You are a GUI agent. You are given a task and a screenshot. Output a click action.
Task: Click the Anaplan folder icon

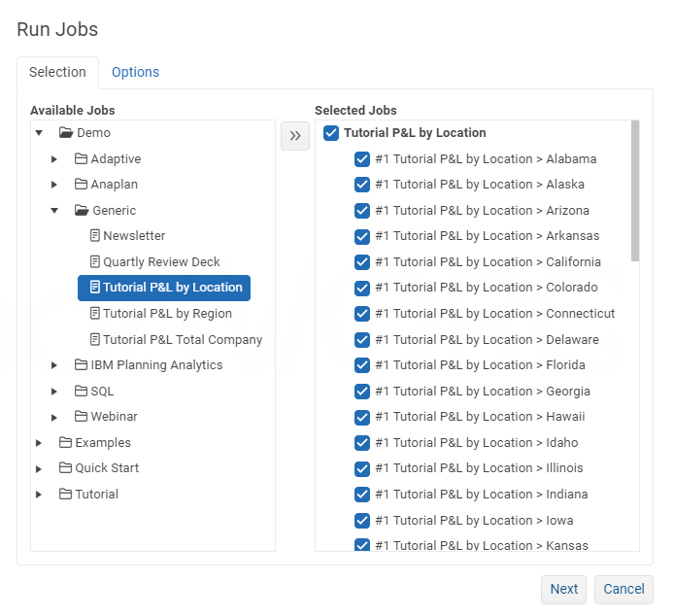tap(82, 185)
